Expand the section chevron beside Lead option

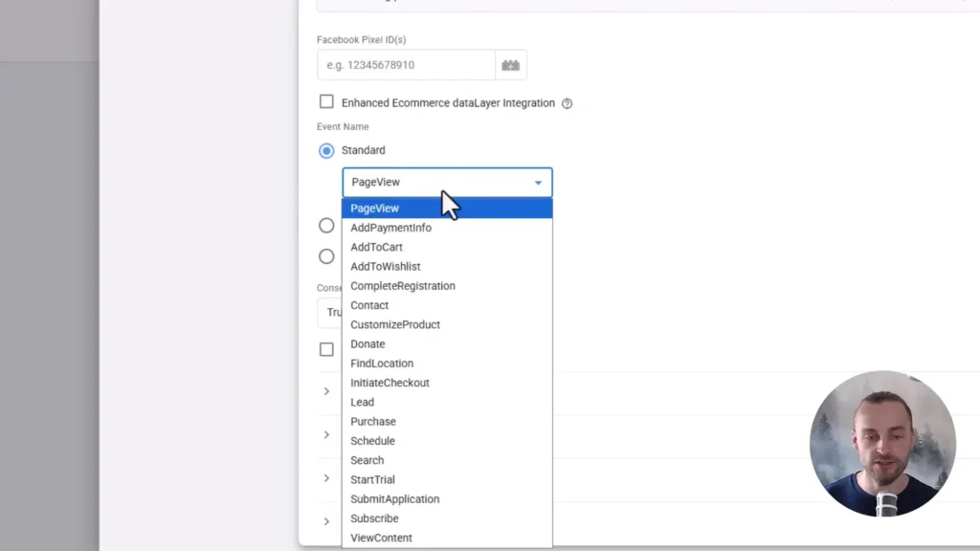pos(326,391)
